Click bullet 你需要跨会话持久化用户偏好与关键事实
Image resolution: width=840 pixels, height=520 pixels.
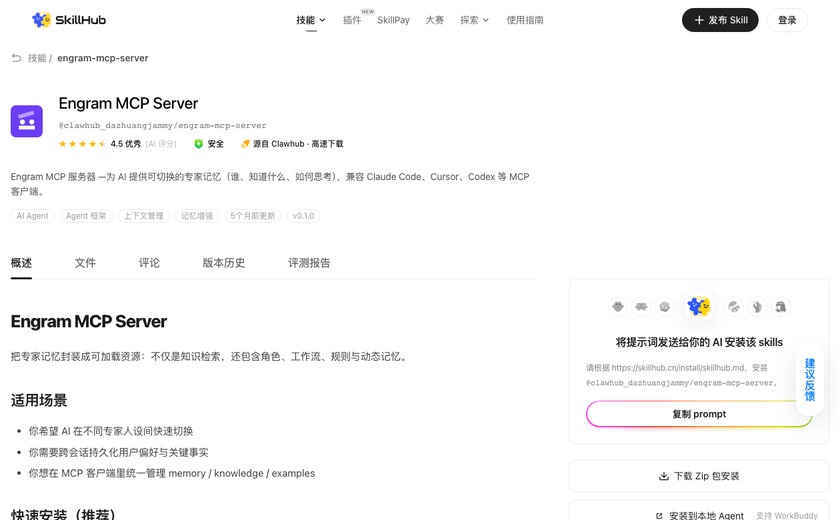click(118, 453)
